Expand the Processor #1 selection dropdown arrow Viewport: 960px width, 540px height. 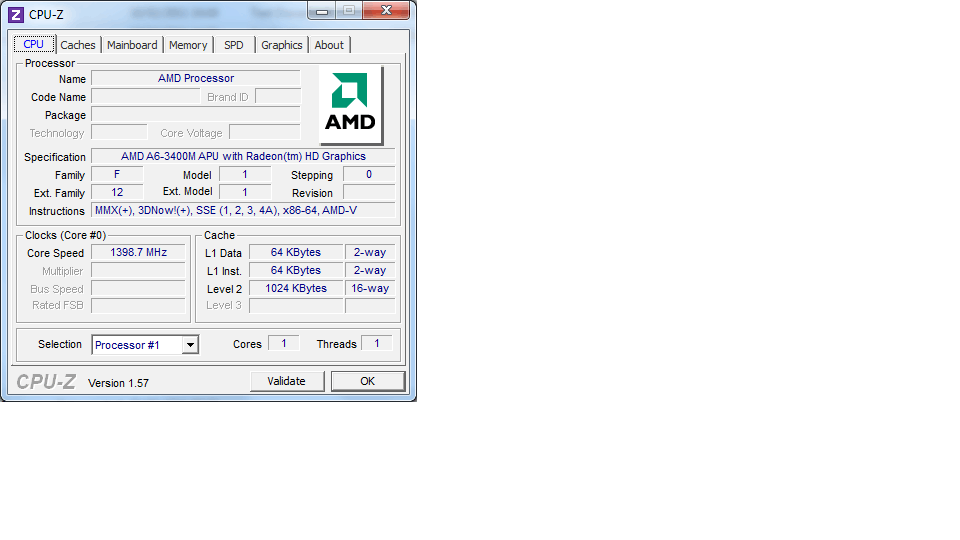(x=190, y=345)
